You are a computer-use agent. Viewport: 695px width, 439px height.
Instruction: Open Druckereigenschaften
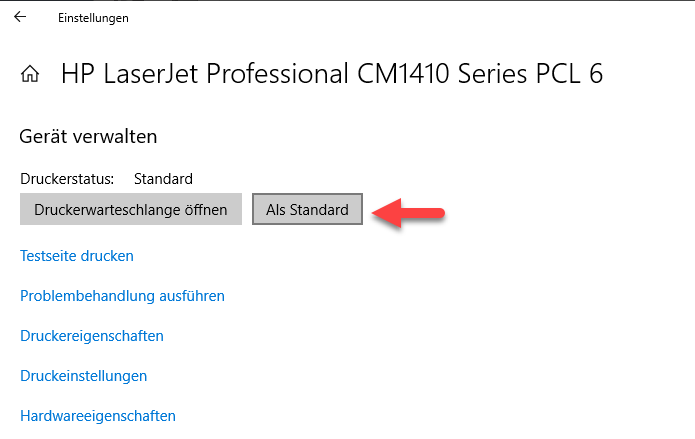(92, 336)
